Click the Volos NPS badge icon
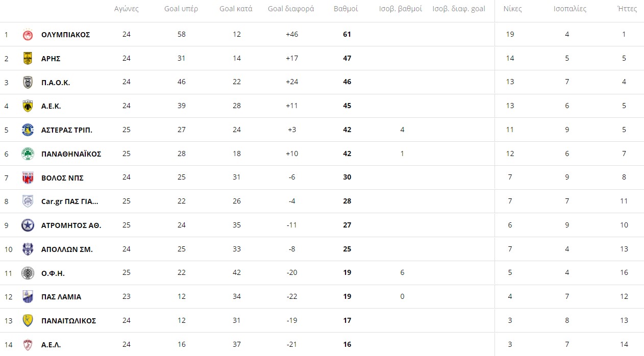 [28, 178]
